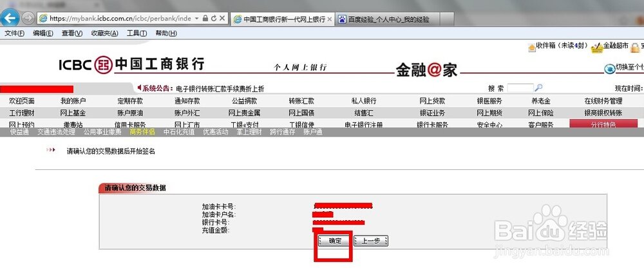Open the 文件(F) menu

click(14, 33)
